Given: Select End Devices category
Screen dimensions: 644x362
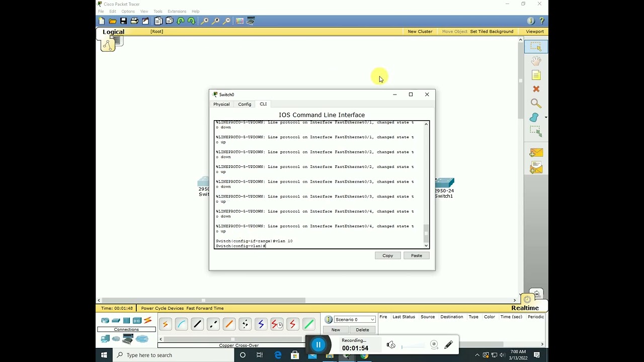Looking at the screenshot, I should [105, 339].
